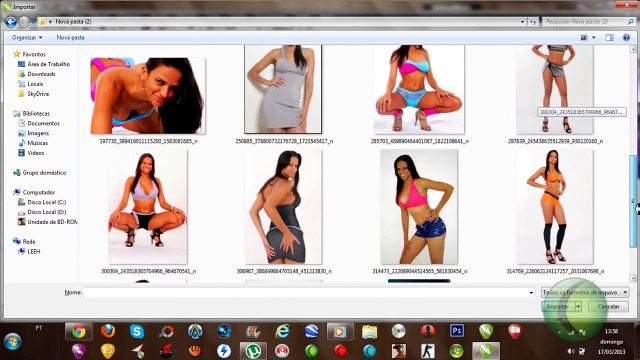
Task: Click file name 306967_386849864705148_451213830_n
Action: tap(284, 271)
